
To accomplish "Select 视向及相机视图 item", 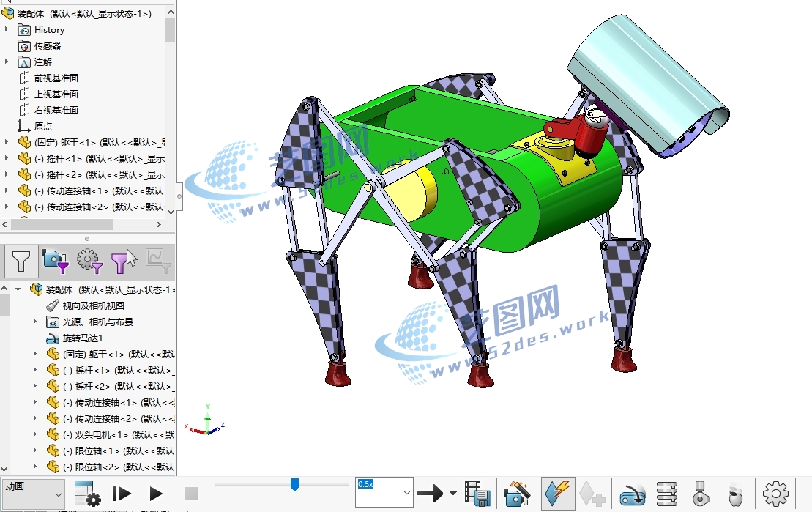I will (93, 305).
